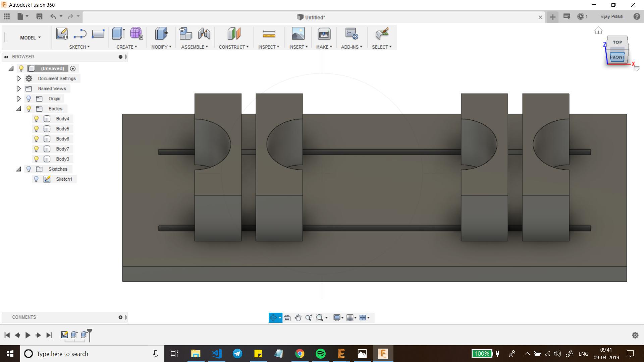The image size is (644, 362).
Task: Hide Body4 using its lightbulb
Action: coord(36,119)
